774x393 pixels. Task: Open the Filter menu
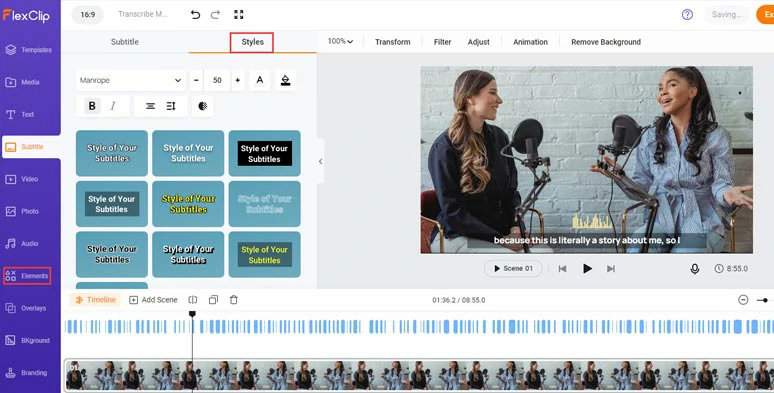pos(442,42)
